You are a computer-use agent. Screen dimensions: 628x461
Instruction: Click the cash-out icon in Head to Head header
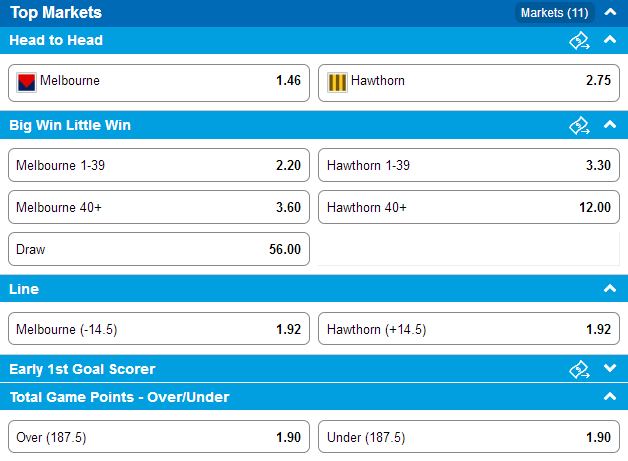[579, 40]
